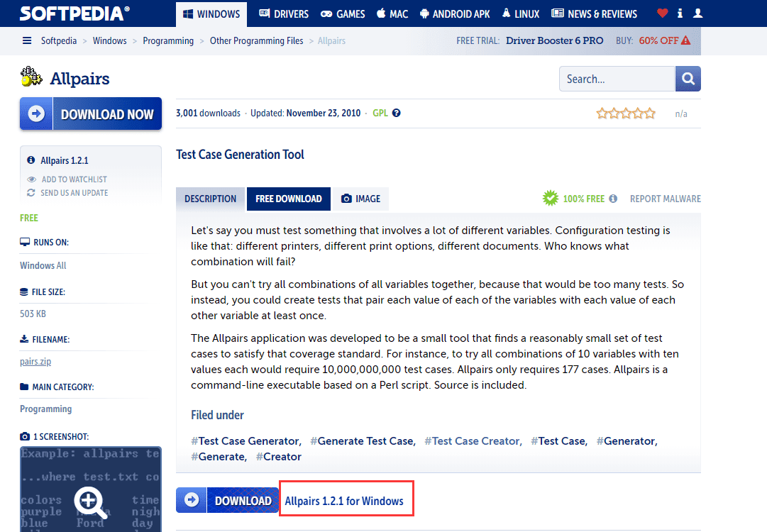Click the Softpedia logo

(x=75, y=13)
